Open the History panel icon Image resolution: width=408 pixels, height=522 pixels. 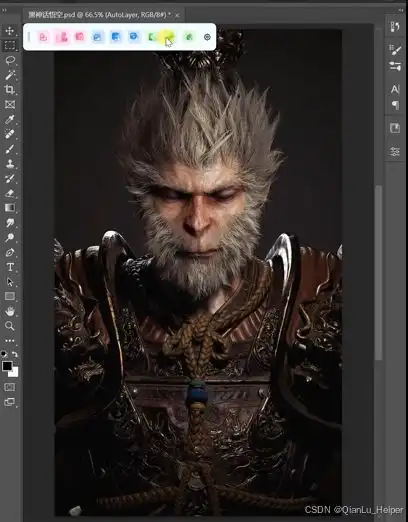pyautogui.click(x=395, y=27)
